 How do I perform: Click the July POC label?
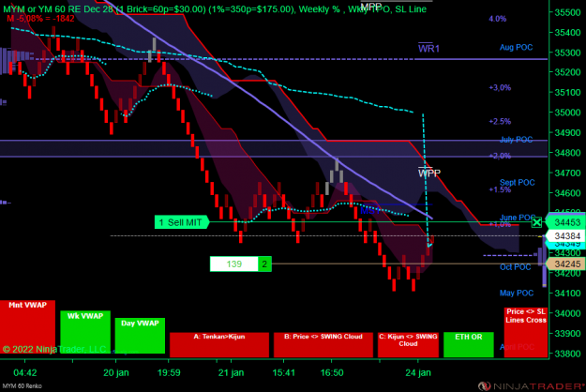516,140
